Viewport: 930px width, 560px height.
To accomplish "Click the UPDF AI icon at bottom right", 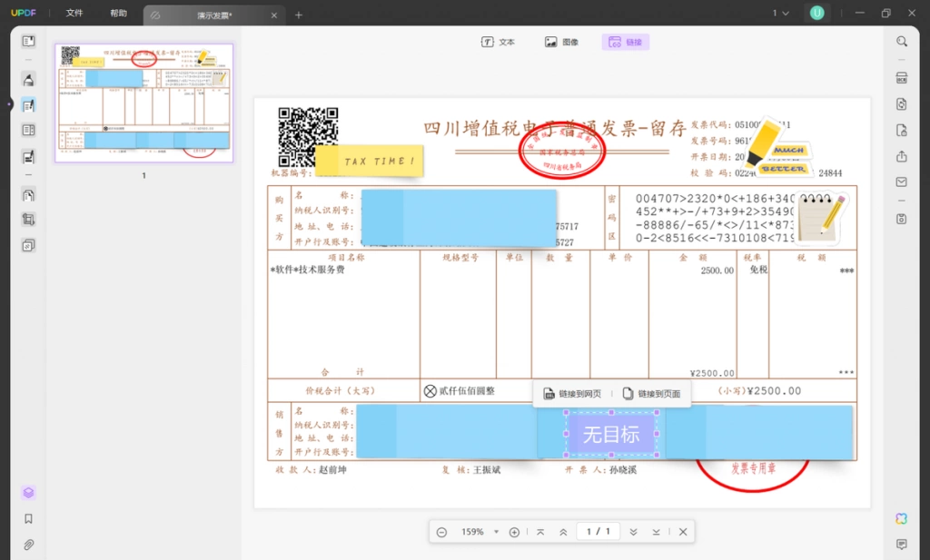I will coord(902,518).
